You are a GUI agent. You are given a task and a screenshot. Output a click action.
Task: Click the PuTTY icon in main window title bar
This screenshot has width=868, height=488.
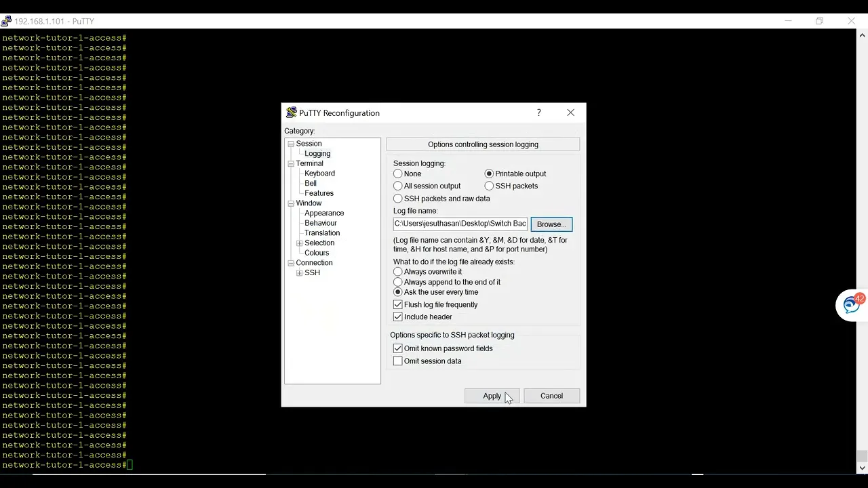click(x=6, y=21)
